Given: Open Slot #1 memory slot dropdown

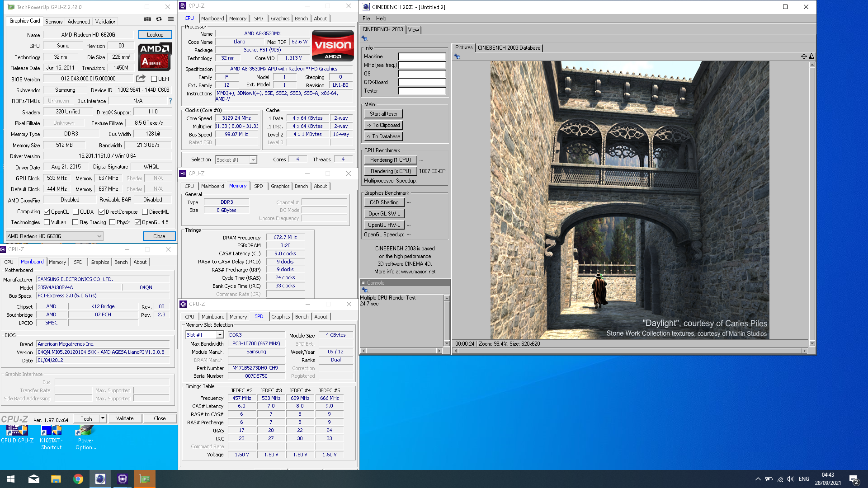Looking at the screenshot, I should (x=204, y=335).
